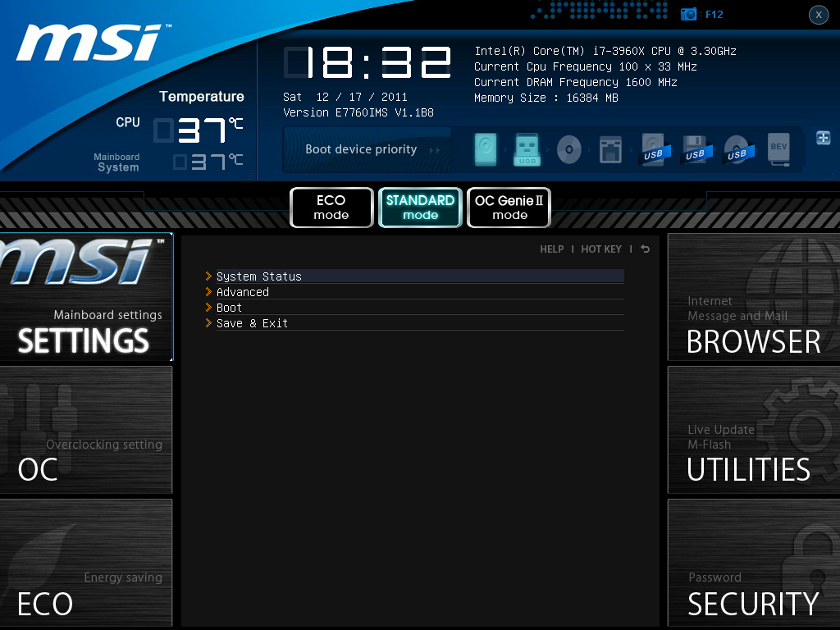This screenshot has height=630, width=840.
Task: Open the UTILITIES panel
Action: pos(754,430)
